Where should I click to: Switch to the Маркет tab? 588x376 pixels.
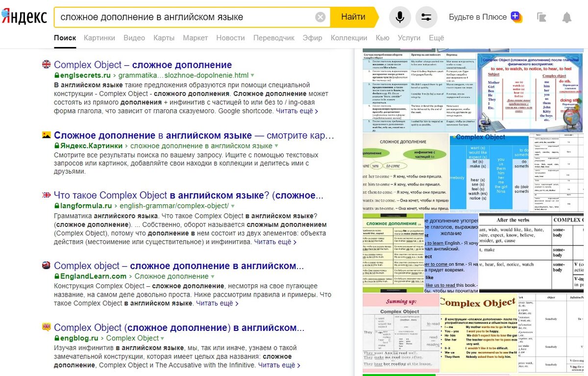pyautogui.click(x=195, y=38)
